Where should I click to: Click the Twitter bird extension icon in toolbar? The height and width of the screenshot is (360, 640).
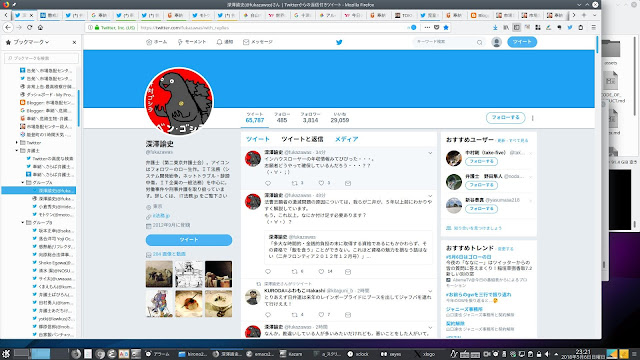pyautogui.click(x=570, y=27)
